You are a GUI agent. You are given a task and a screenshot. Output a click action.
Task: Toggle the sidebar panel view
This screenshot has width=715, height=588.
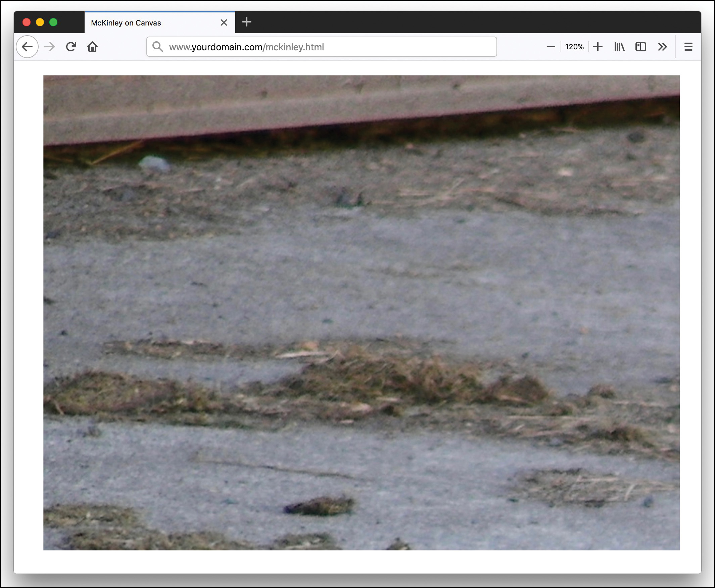point(641,46)
